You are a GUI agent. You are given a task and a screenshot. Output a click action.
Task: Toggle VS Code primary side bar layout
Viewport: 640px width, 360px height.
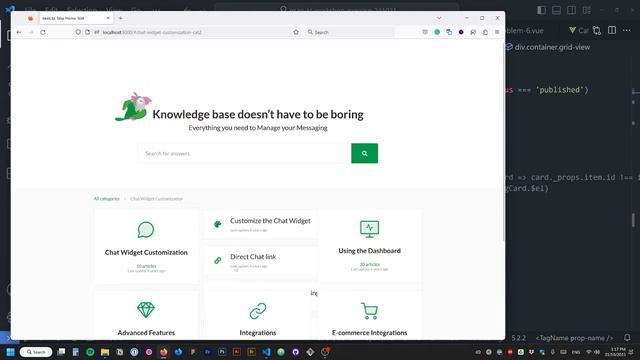pyautogui.click(x=541, y=10)
